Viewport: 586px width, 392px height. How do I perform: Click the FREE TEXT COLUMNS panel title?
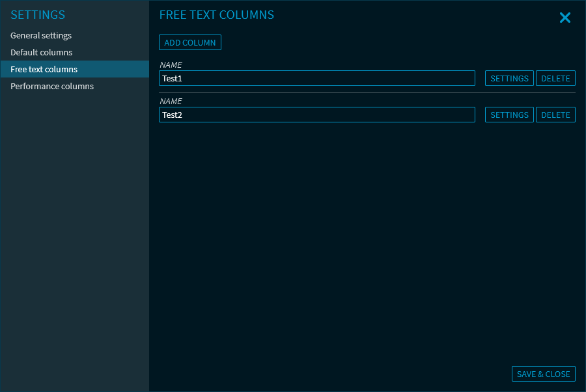click(x=217, y=15)
